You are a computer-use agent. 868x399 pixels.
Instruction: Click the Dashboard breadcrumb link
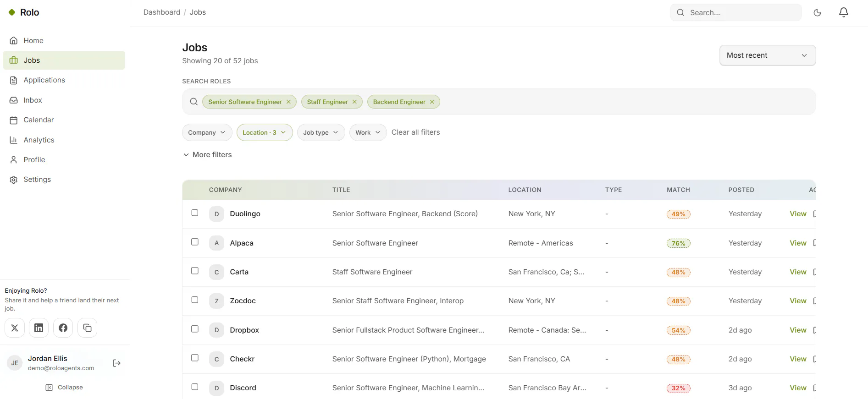162,12
